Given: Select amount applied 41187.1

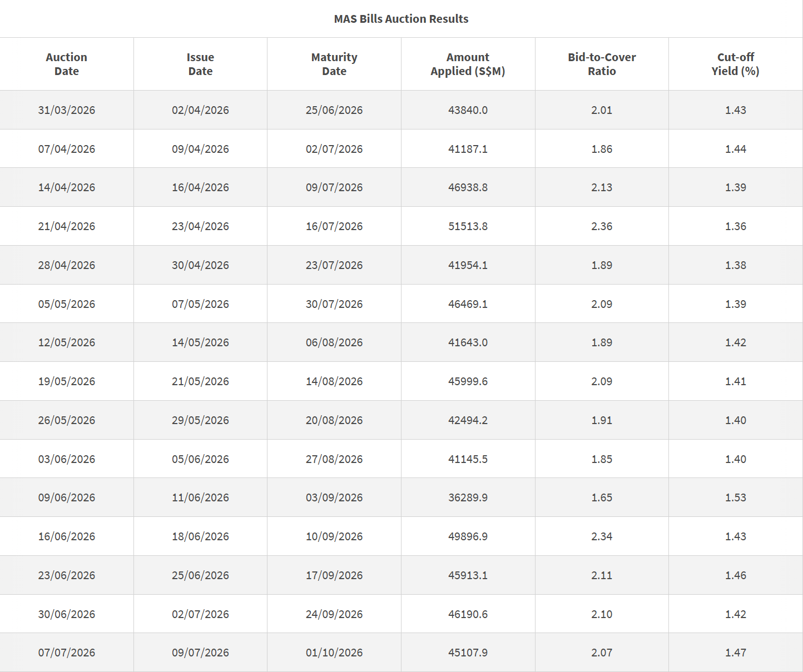Looking at the screenshot, I should coord(468,149).
